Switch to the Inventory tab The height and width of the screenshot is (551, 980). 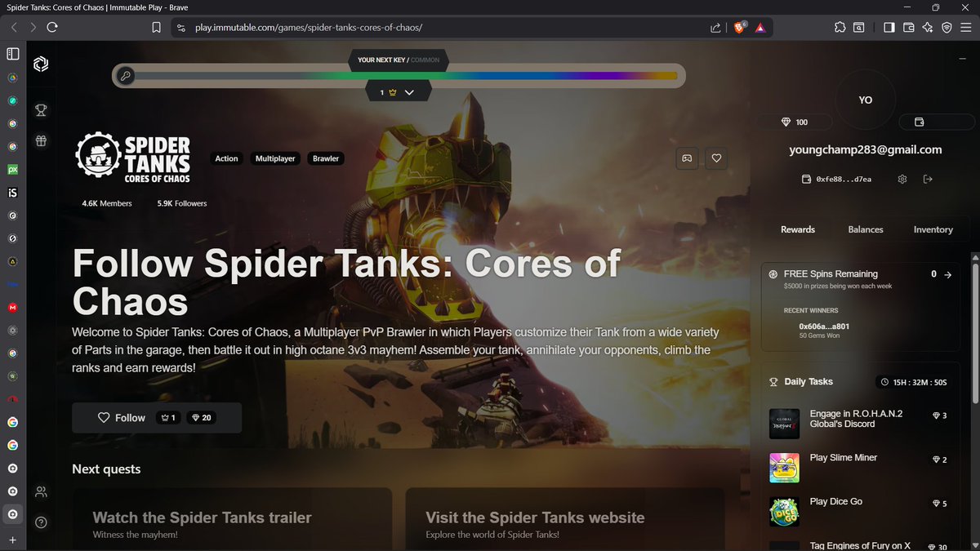933,229
